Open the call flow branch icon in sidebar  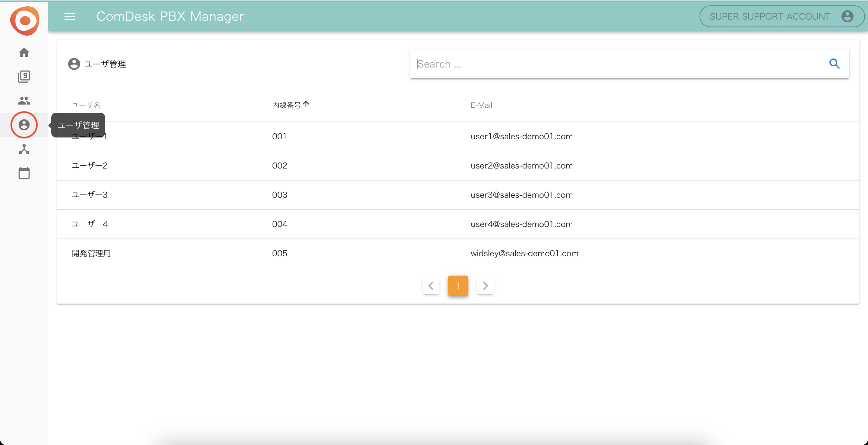pos(24,149)
